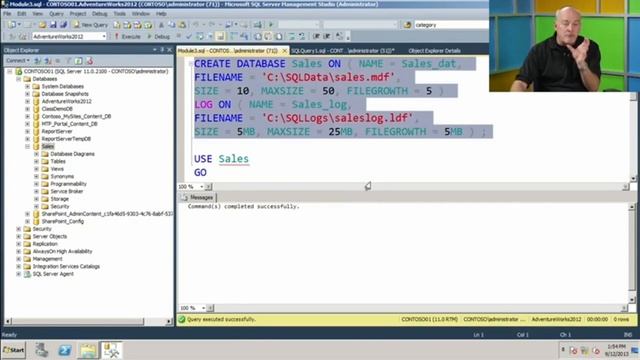This screenshot has width=640, height=360.
Task: Open the editor 100 % zoom dropdown
Action: [x=201, y=187]
